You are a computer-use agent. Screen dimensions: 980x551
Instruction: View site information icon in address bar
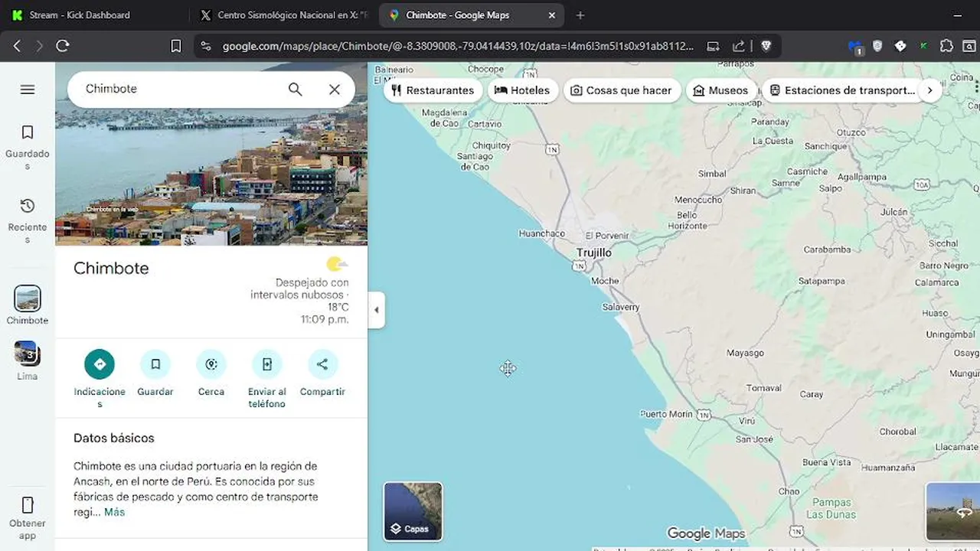pyautogui.click(x=206, y=46)
